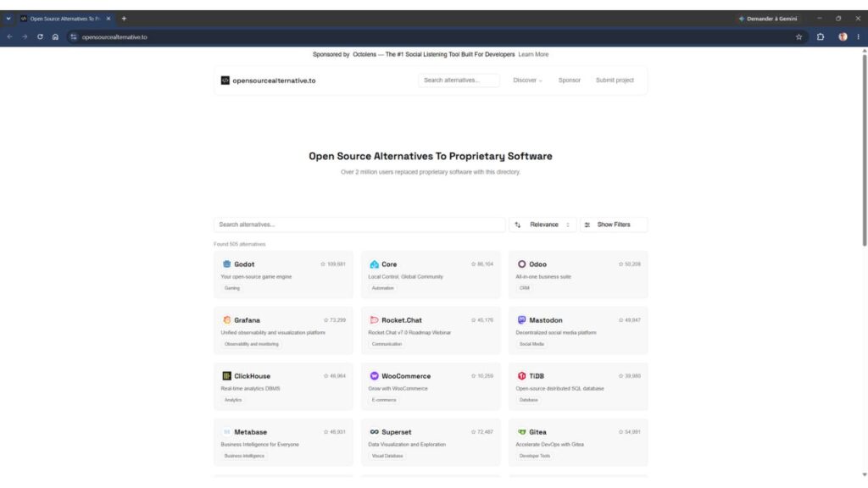Click the Gaming tag on Godot card

click(232, 288)
